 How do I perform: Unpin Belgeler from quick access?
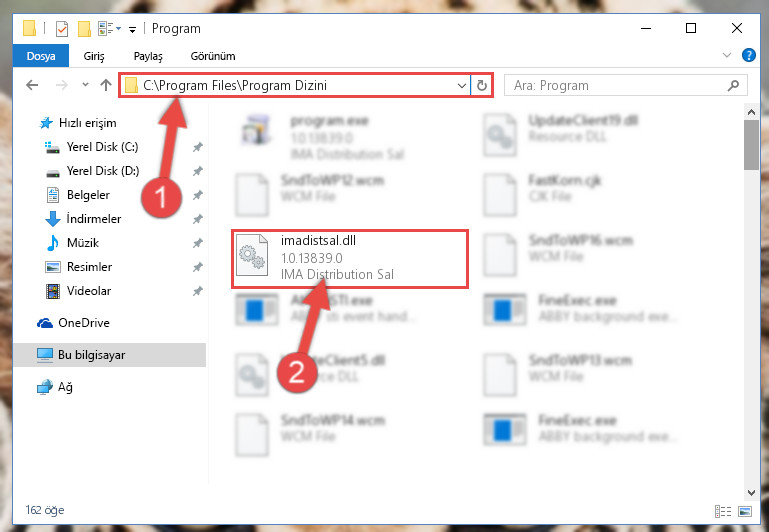198,195
